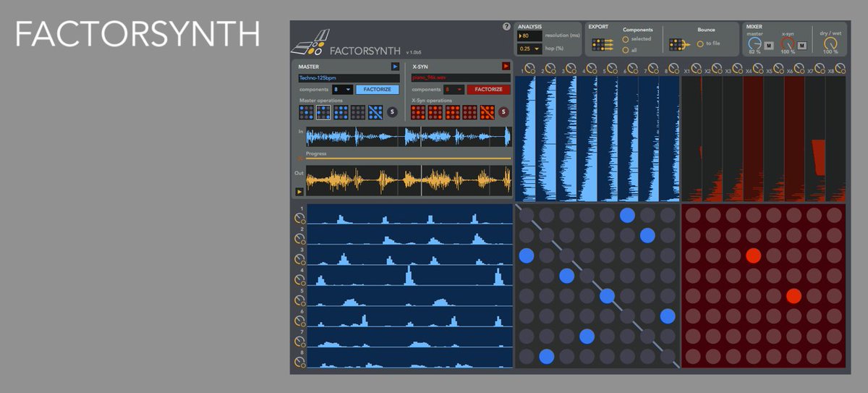The height and width of the screenshot is (393, 868).
Task: Toggle the lit blue dot in matrix row 1
Action: tap(627, 215)
